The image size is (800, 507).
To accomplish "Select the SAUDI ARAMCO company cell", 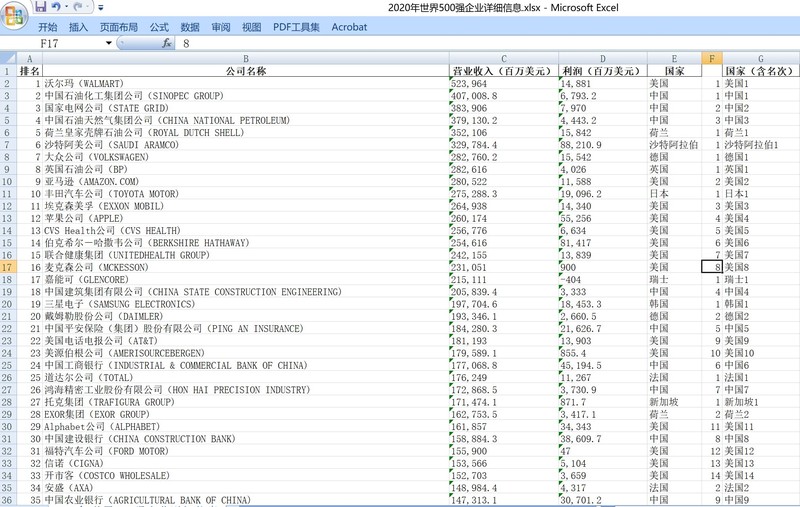I will pos(245,144).
